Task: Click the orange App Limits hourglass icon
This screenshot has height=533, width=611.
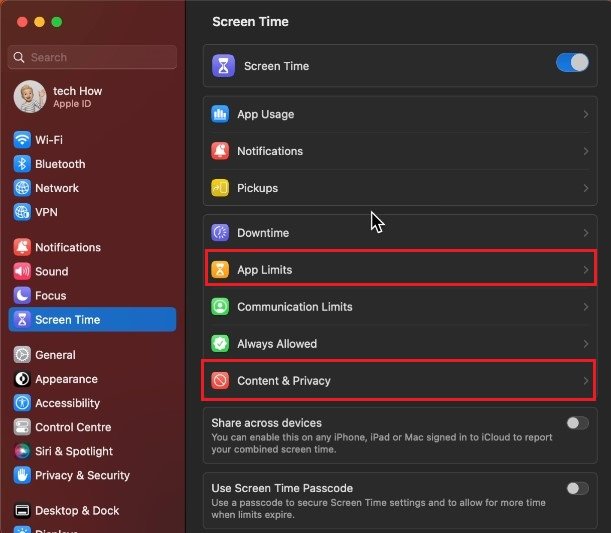Action: [x=220, y=270]
